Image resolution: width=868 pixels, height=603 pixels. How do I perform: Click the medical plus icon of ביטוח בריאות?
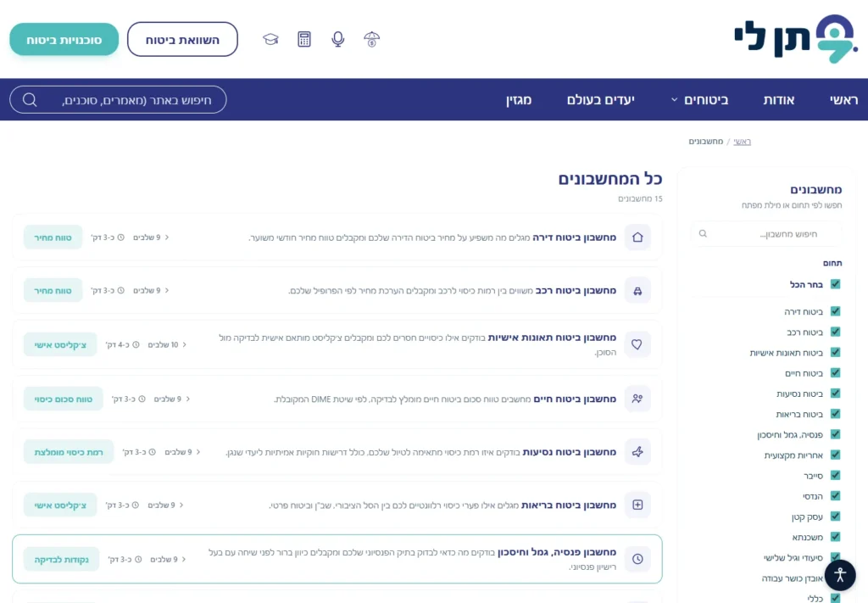point(637,505)
